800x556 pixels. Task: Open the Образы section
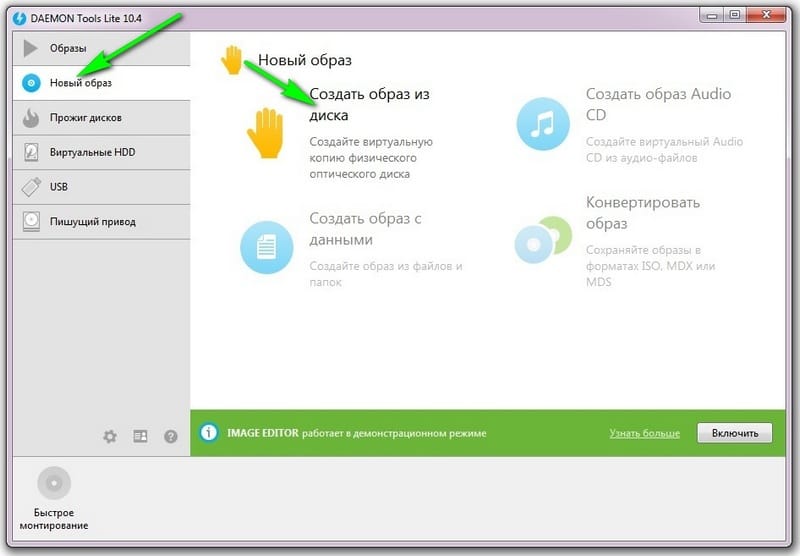(101, 48)
